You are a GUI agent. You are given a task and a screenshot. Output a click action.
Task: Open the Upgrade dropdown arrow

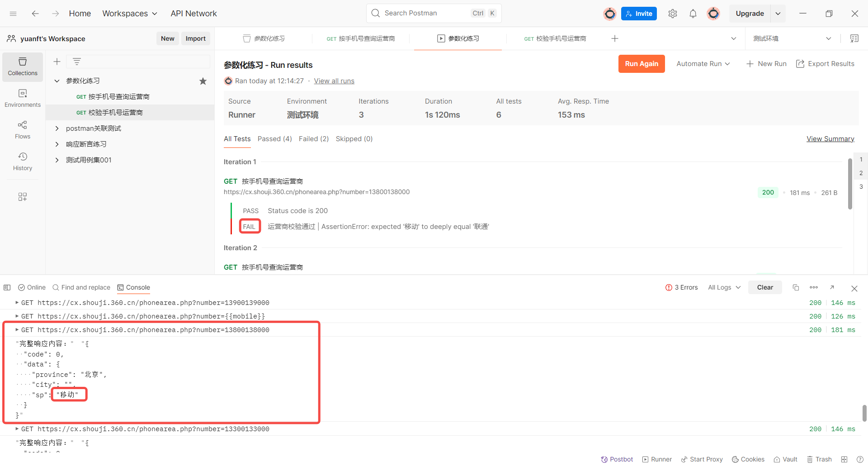[778, 14]
